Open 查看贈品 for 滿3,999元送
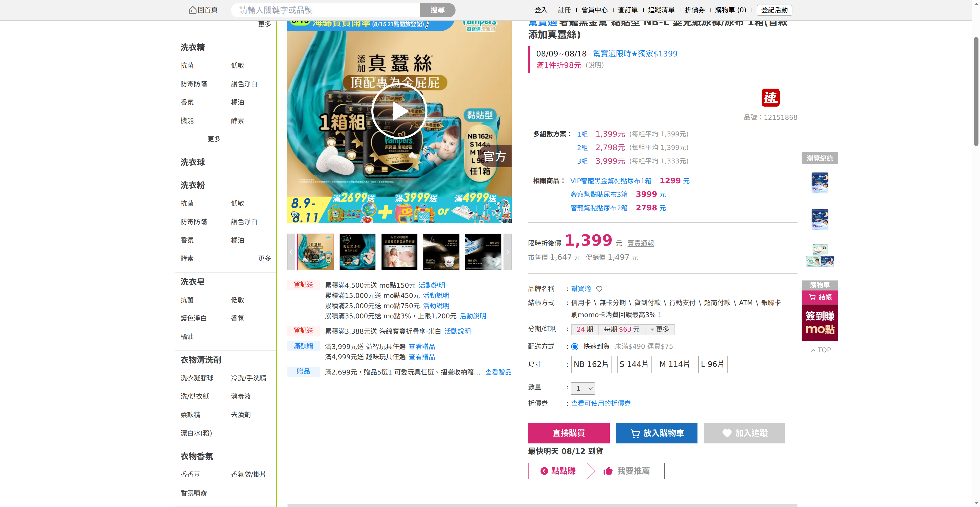Image resolution: width=980 pixels, height=507 pixels. (x=422, y=347)
